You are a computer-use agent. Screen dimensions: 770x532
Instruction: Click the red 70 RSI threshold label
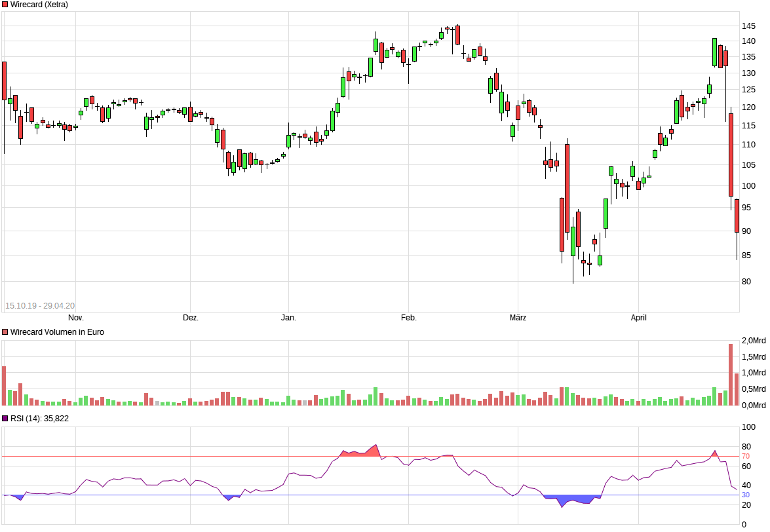[746, 457]
